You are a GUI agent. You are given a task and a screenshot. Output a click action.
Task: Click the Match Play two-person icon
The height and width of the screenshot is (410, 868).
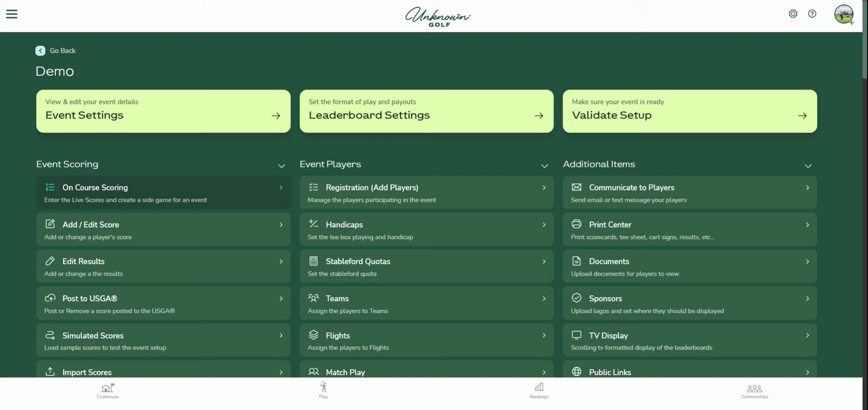pyautogui.click(x=313, y=372)
